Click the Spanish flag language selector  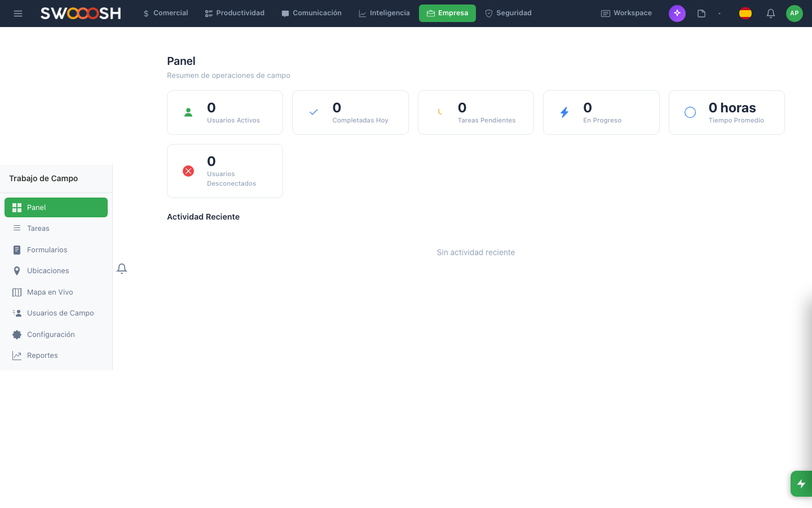click(745, 14)
